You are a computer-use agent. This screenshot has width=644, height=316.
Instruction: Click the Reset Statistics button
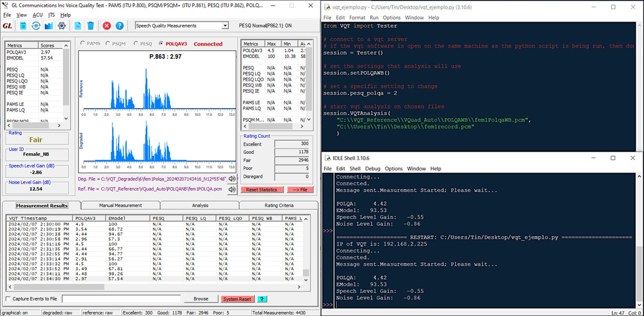tap(262, 190)
